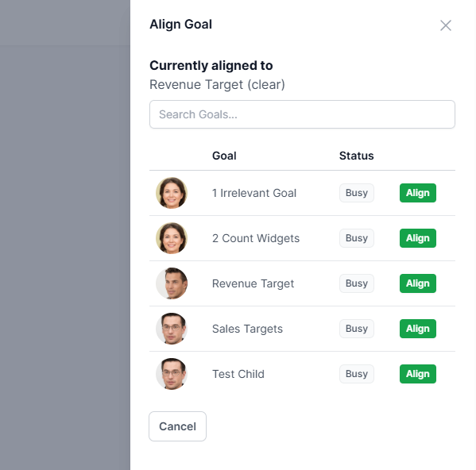The height and width of the screenshot is (470, 476).
Task: Focus the Search Goals input field
Action: pyautogui.click(x=302, y=114)
